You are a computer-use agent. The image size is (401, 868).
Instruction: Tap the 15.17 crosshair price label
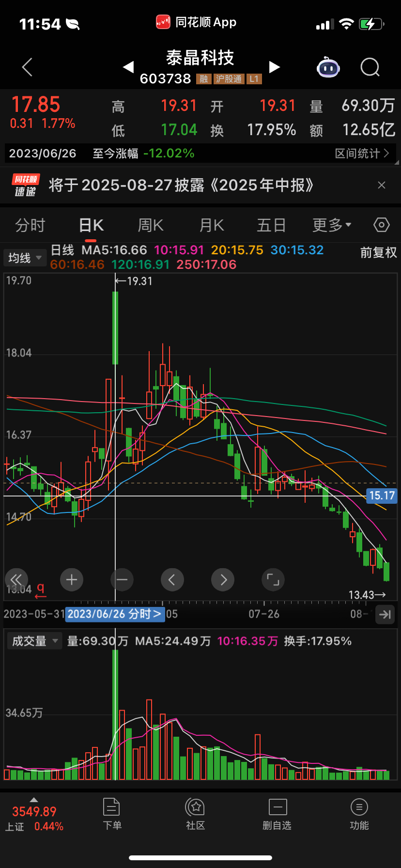[x=382, y=496]
